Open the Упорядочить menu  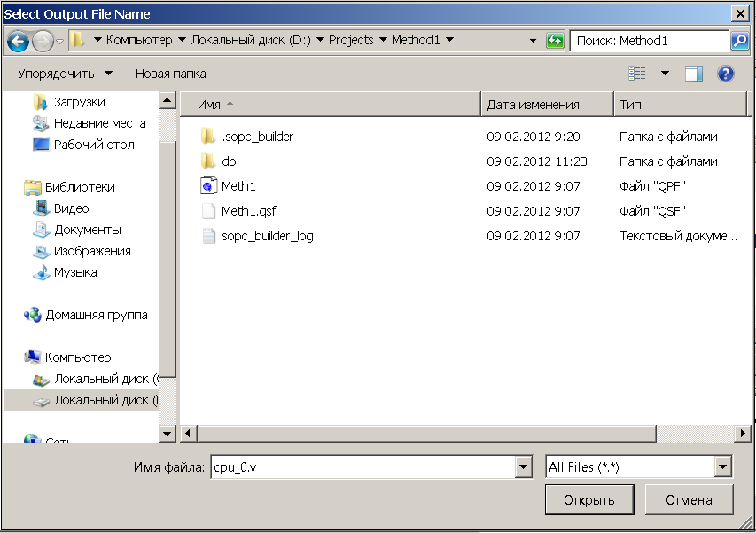pyautogui.click(x=65, y=74)
